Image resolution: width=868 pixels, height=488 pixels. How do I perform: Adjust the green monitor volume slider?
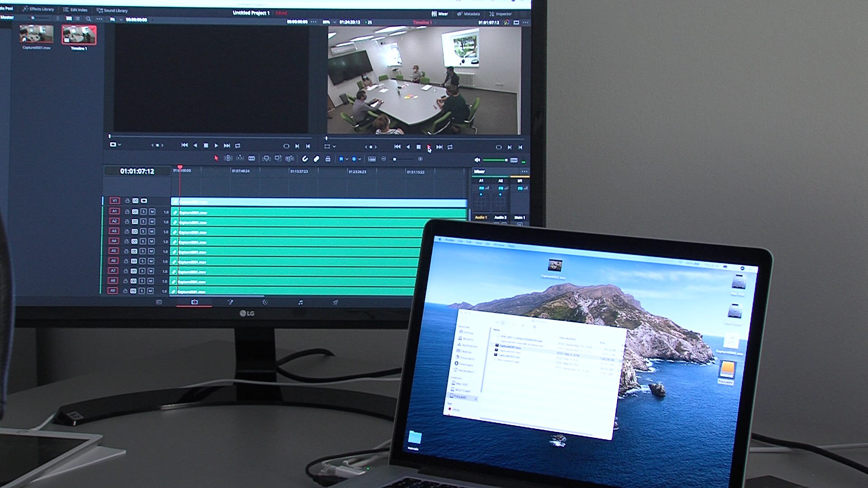[x=495, y=160]
